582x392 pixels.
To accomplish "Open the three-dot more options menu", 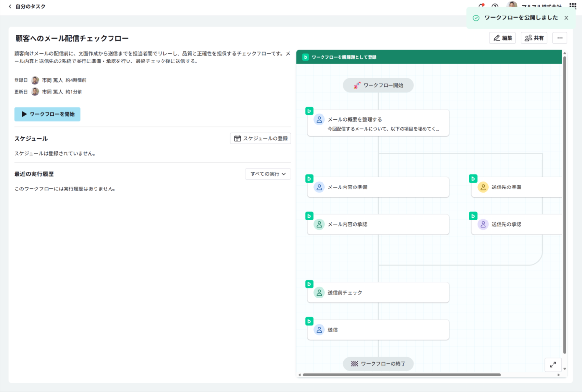I will point(560,38).
